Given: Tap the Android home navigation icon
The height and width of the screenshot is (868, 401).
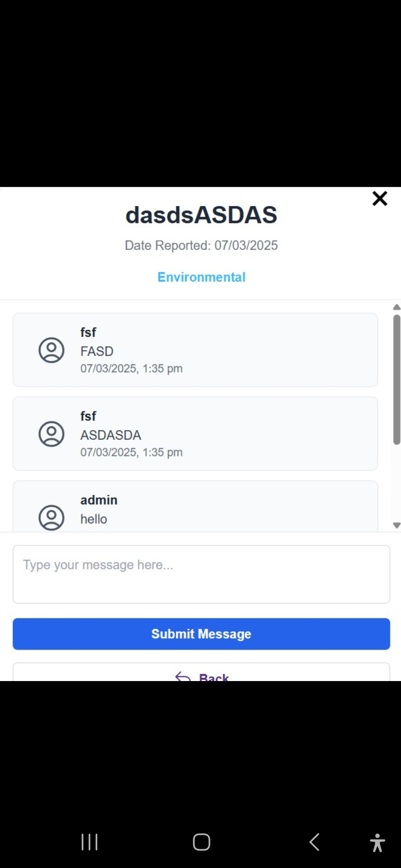Looking at the screenshot, I should coord(202,842).
